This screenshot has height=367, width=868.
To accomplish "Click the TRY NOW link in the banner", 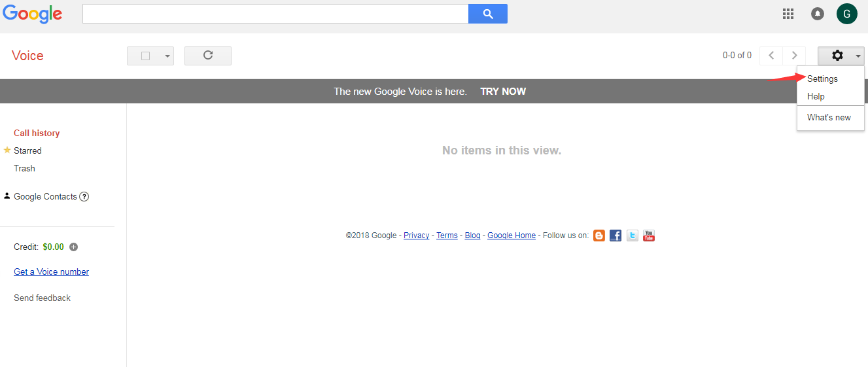I will (x=503, y=92).
